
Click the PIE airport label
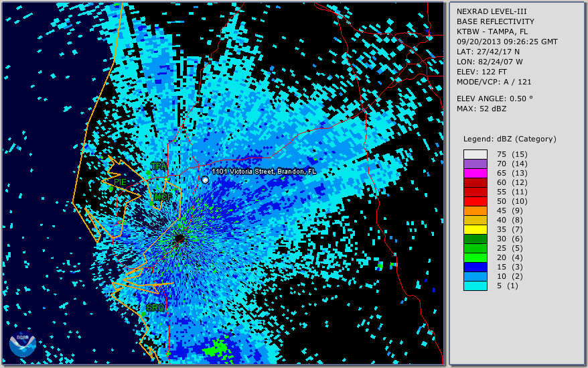coord(120,182)
